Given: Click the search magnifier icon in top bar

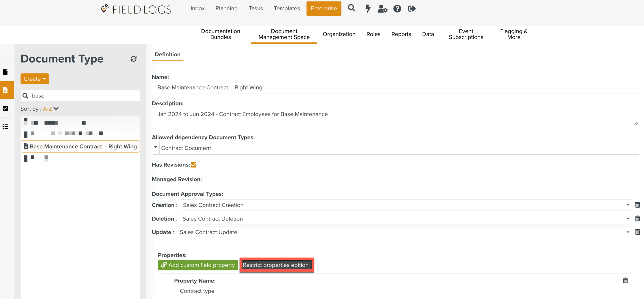Looking at the screenshot, I should [351, 8].
